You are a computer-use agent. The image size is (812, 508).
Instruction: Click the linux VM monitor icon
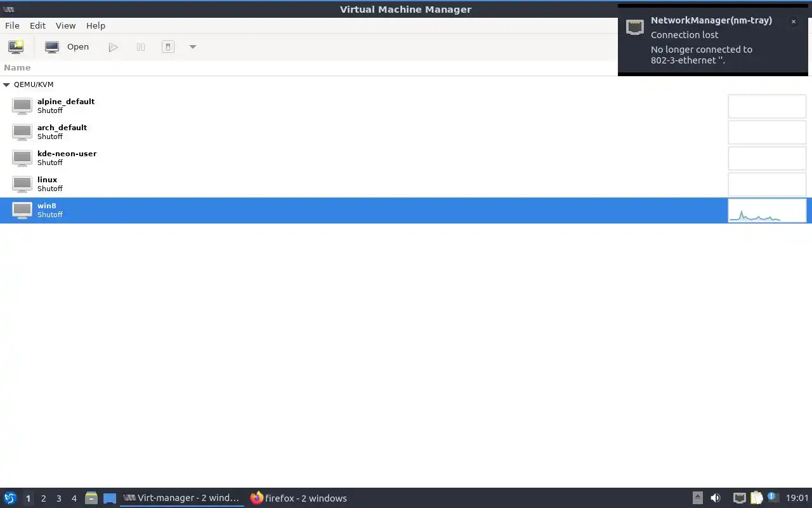click(x=22, y=184)
